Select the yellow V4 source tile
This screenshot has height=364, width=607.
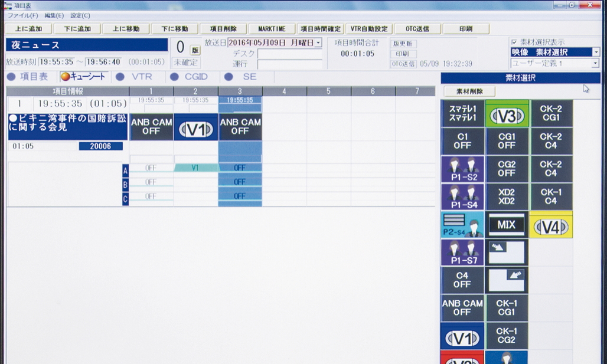click(x=551, y=226)
